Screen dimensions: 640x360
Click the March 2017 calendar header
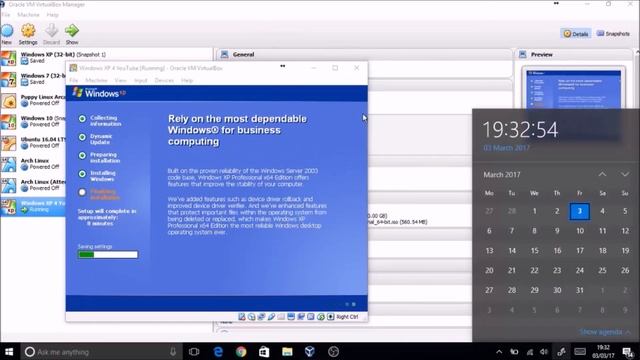502,175
